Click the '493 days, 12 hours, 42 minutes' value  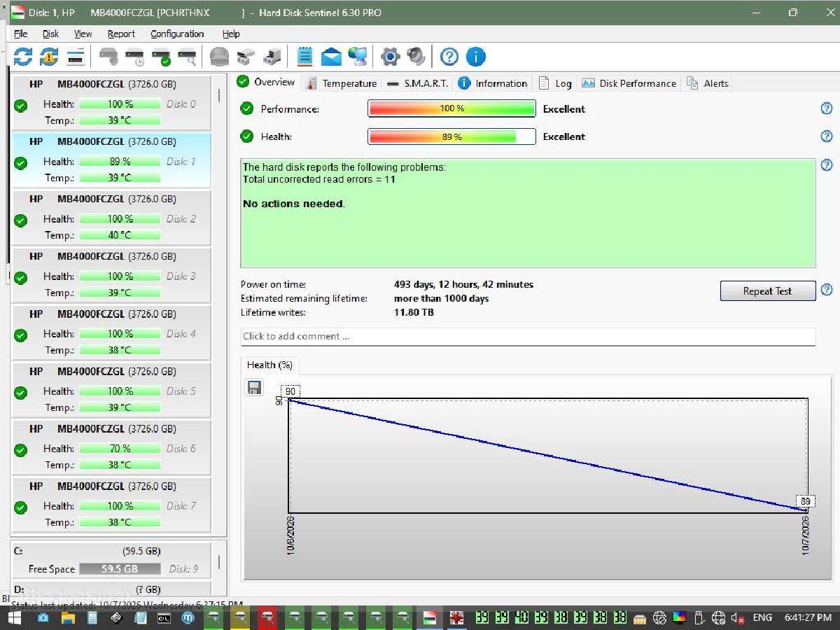pos(463,284)
